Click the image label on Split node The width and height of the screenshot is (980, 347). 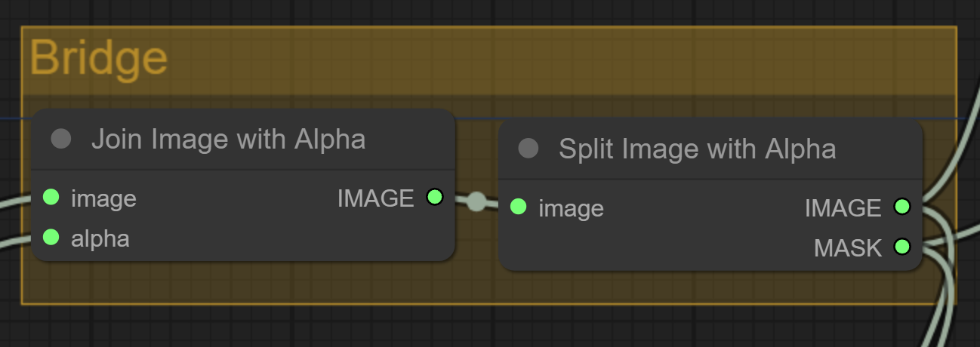(571, 208)
